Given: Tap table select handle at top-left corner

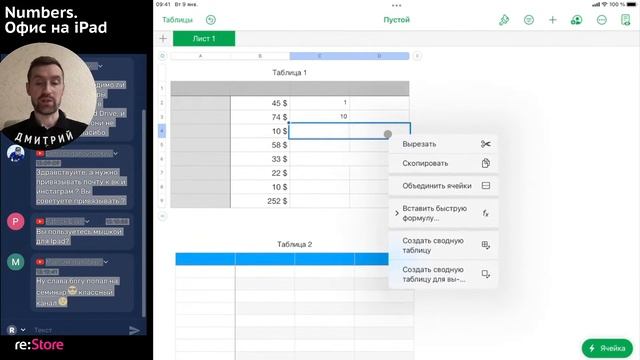Looking at the screenshot, I should coord(162,56).
